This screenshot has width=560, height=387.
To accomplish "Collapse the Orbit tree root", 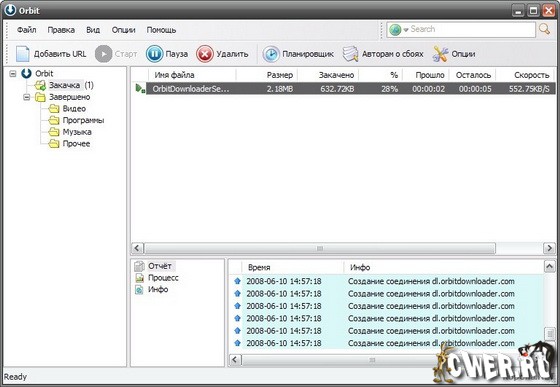I will pos(13,74).
